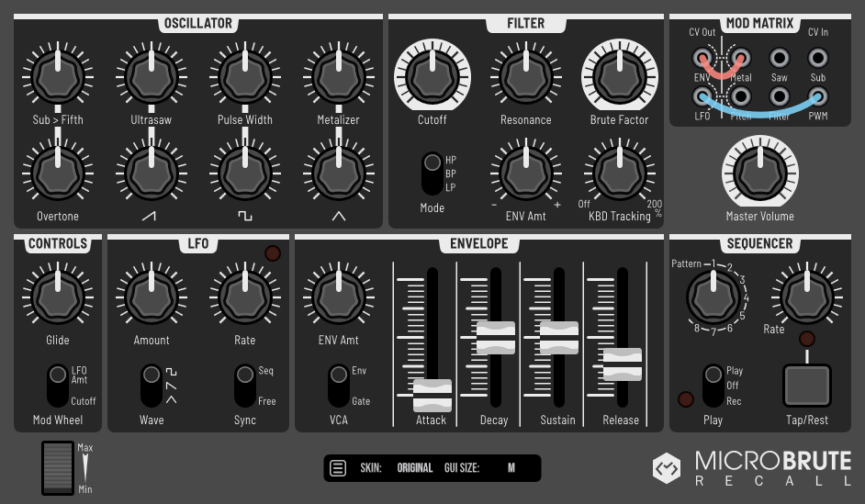The image size is (865, 504).
Task: Click the LFO CV Out jack
Action: 702,96
